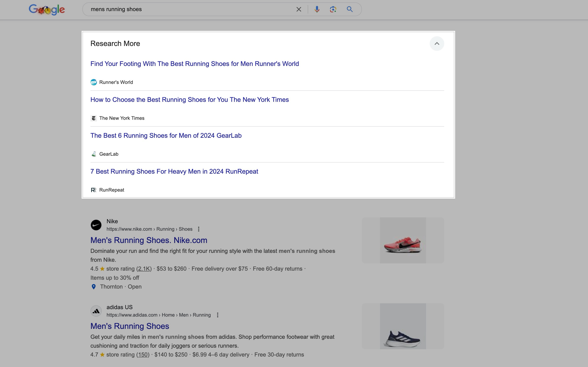Click the location pin beside Thornton
The height and width of the screenshot is (367, 588).
coord(94,287)
